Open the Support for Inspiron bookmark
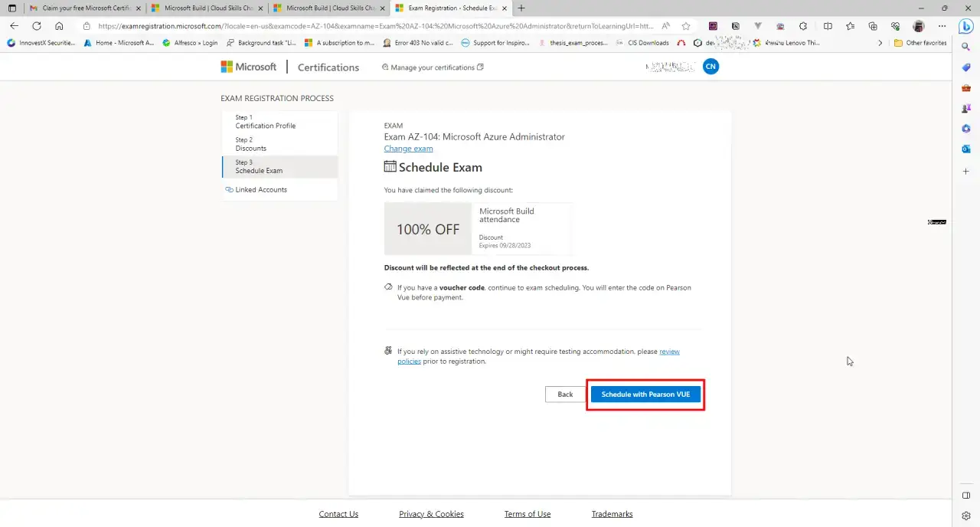 (x=495, y=43)
